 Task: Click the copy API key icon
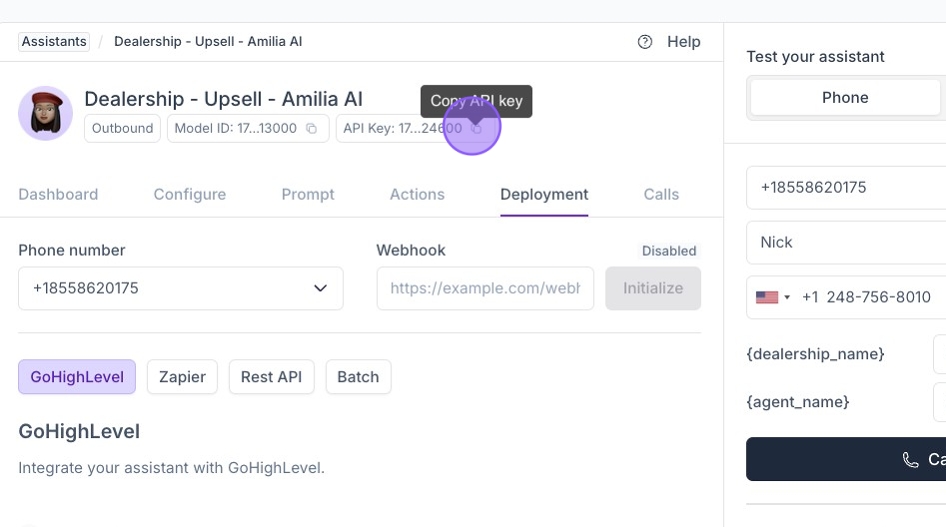pyautogui.click(x=477, y=129)
